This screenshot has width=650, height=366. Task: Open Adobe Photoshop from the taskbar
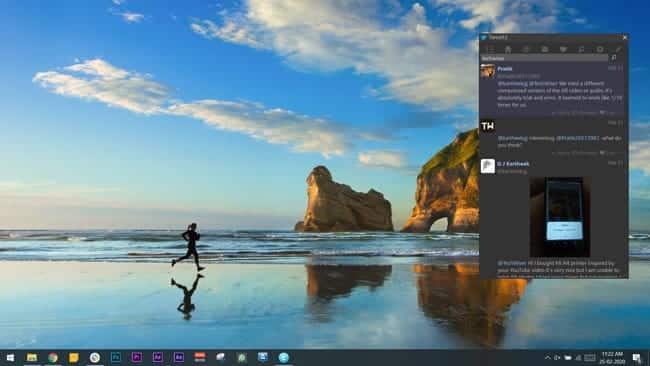coord(116,357)
